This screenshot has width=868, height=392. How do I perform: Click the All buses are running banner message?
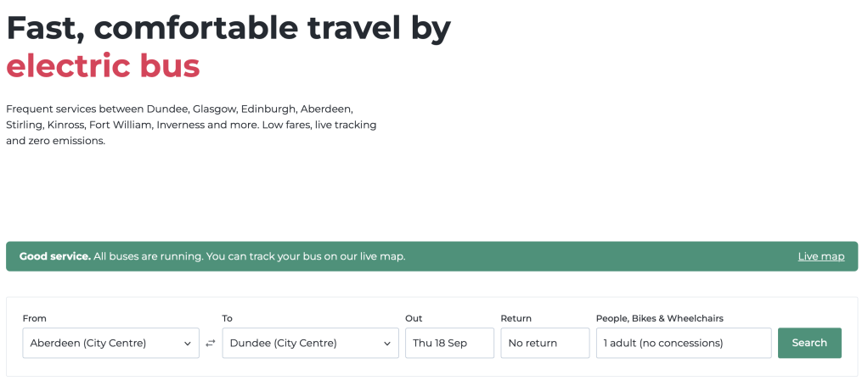[250, 256]
